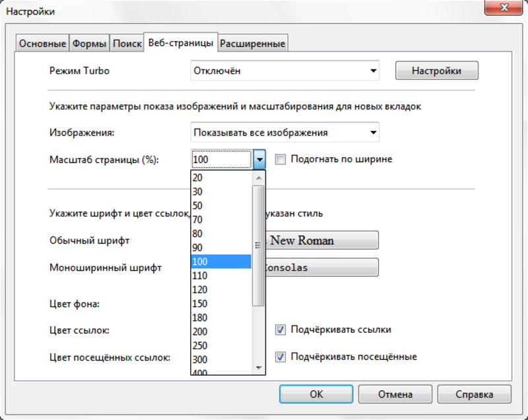Image resolution: width=528 pixels, height=420 pixels.
Task: Choose 120 in the zoom list
Action: [x=221, y=290]
